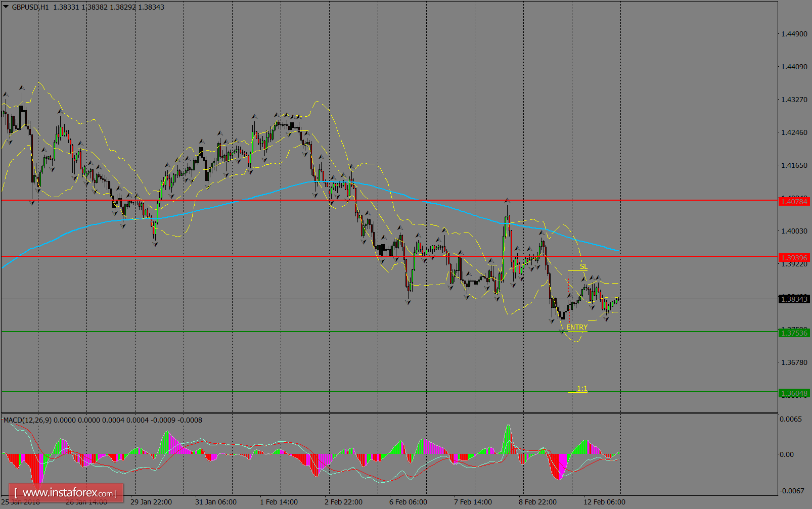This screenshot has width=812, height=509.
Task: Select the current price tag 1.38343
Action: click(x=794, y=299)
